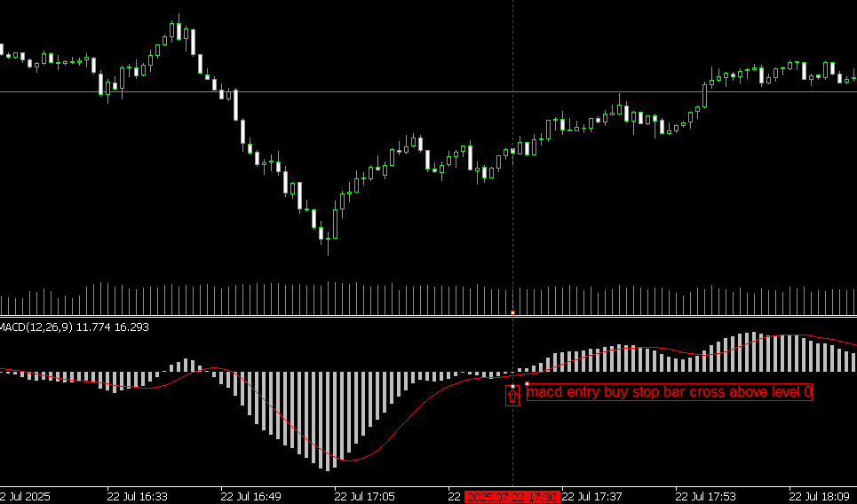Click the red buy arrow icon in MACD window
This screenshot has width=857, height=504.
(x=512, y=397)
